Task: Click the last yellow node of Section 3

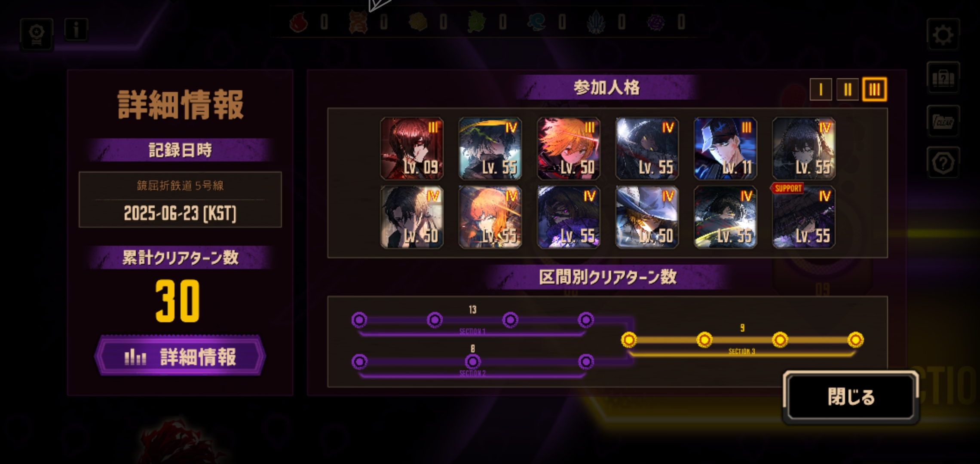Action: pos(855,340)
